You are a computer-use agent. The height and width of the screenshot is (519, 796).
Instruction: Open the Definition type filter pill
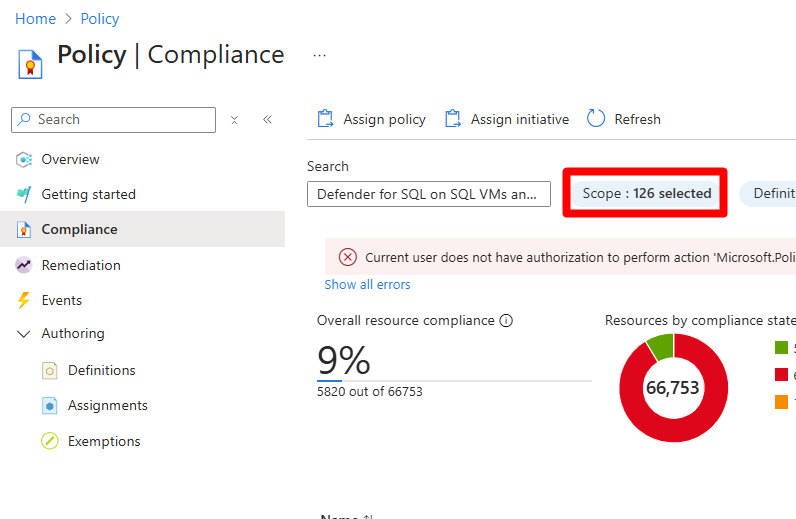pyautogui.click(x=767, y=193)
